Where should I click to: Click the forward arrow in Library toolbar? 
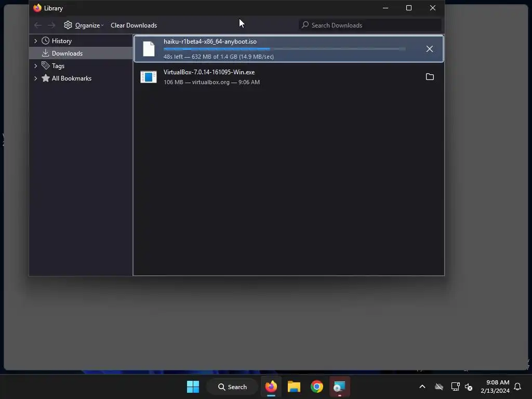[x=51, y=25]
